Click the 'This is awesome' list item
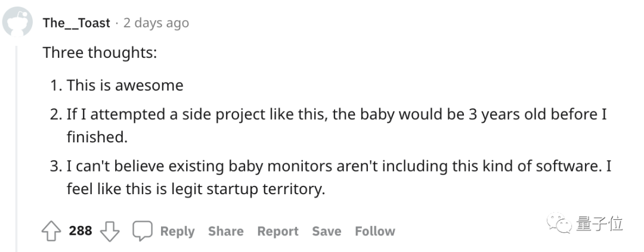The image size is (644, 252). [125, 85]
